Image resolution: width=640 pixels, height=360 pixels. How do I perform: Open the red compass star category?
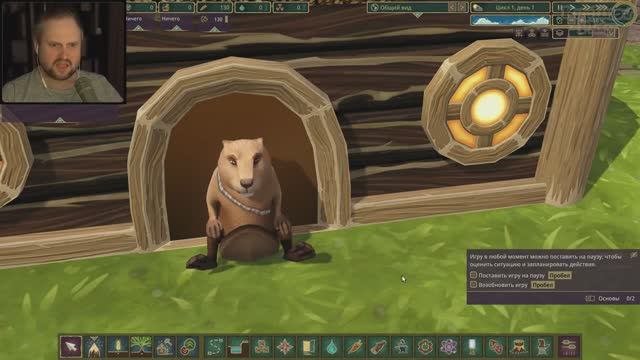285,347
